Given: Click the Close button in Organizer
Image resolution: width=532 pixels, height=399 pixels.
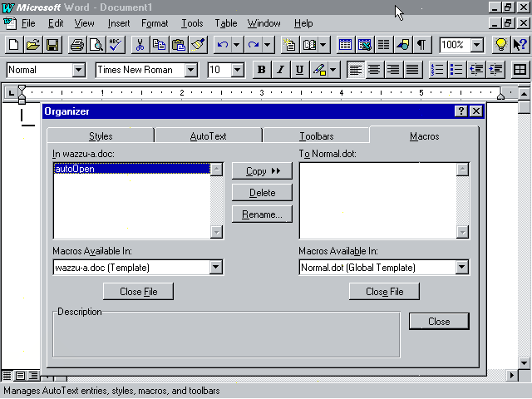Looking at the screenshot, I should [439, 322].
